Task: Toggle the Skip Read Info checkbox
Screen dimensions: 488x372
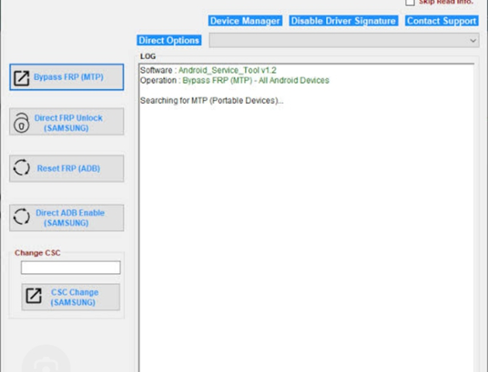Action: pyautogui.click(x=410, y=2)
